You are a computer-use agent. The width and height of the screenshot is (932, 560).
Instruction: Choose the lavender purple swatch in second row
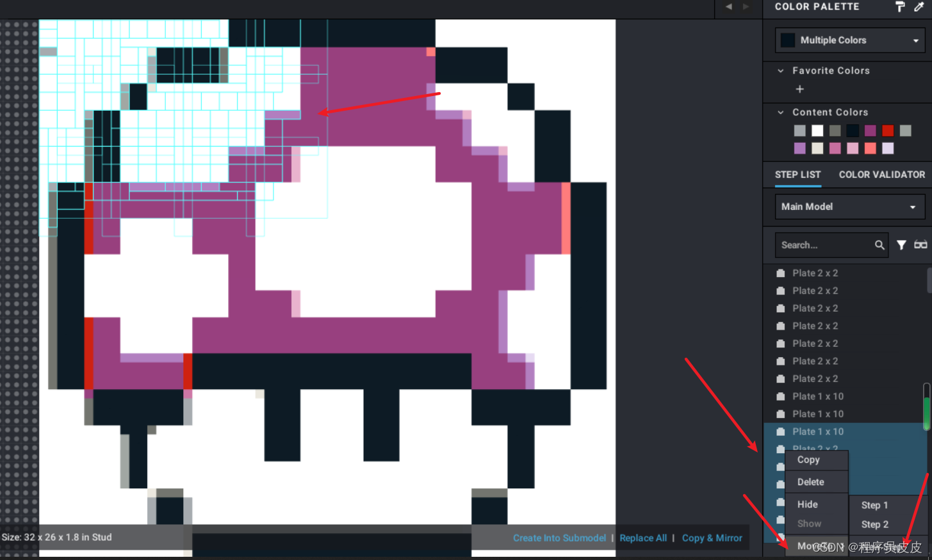tap(799, 148)
